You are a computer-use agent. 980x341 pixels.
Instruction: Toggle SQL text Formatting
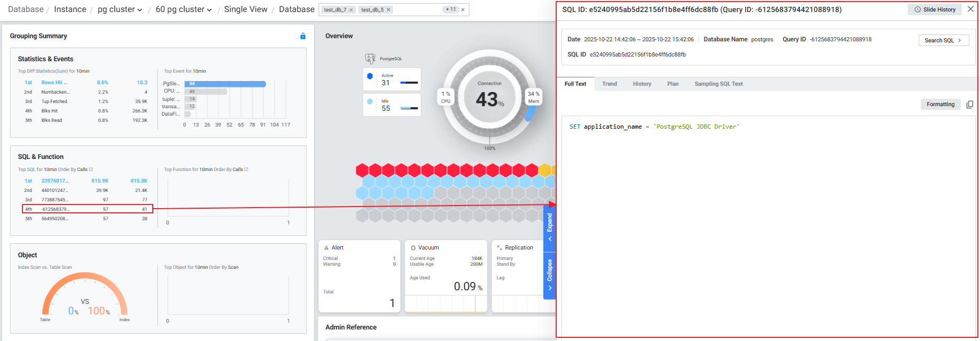[x=940, y=105]
